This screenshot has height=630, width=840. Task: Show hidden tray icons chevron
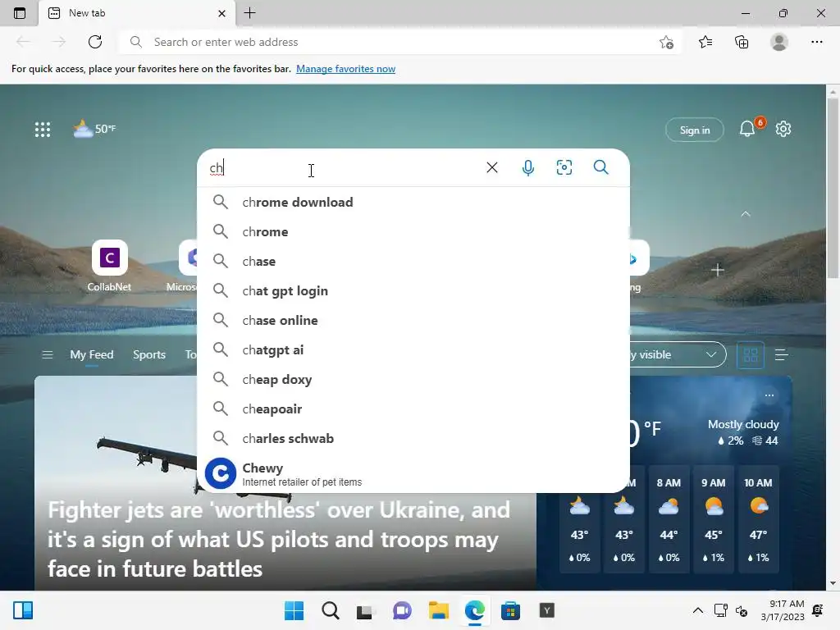697,610
